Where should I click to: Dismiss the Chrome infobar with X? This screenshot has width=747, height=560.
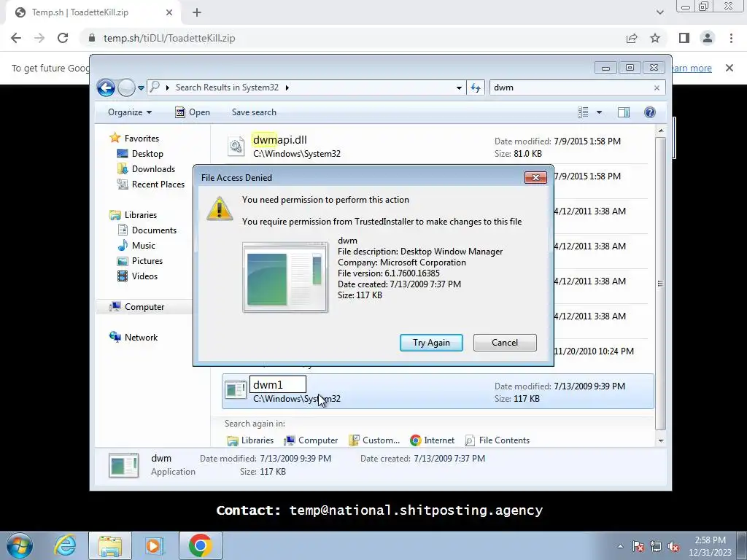click(729, 68)
